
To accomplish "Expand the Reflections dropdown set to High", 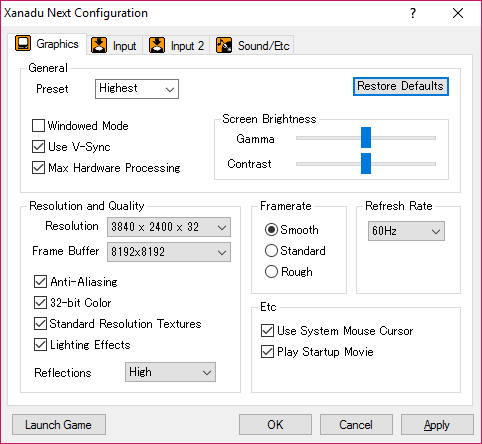I will (x=170, y=372).
